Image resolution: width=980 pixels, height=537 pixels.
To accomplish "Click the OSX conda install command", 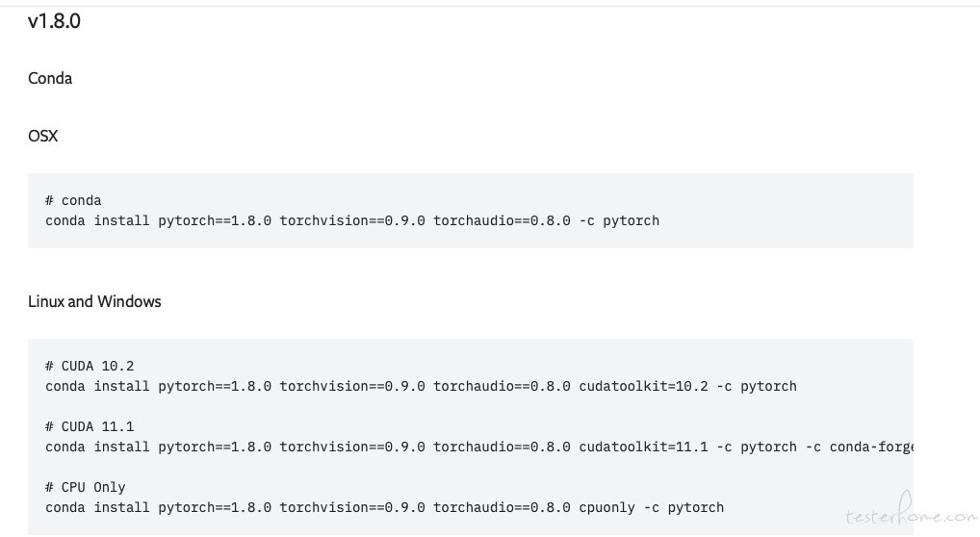I will coord(352,220).
